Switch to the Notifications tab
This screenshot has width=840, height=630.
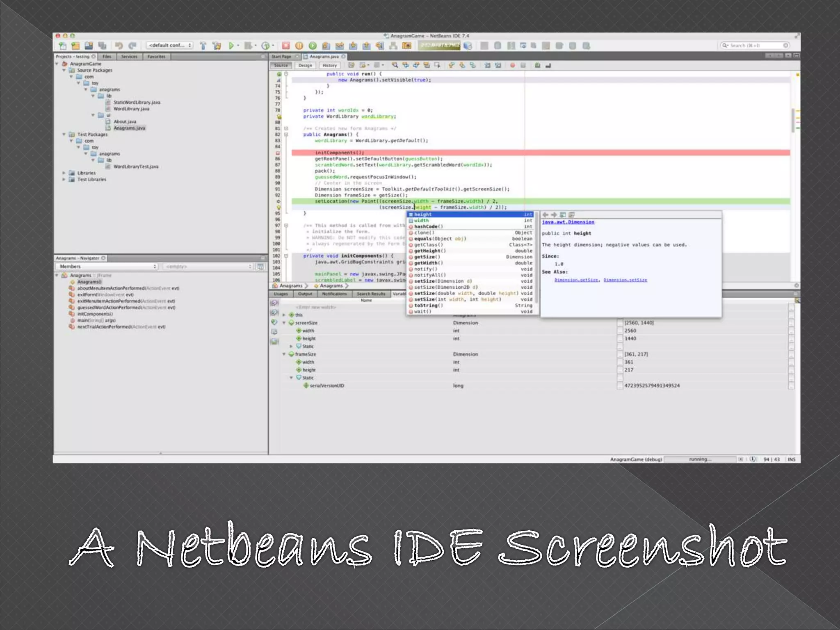334,294
